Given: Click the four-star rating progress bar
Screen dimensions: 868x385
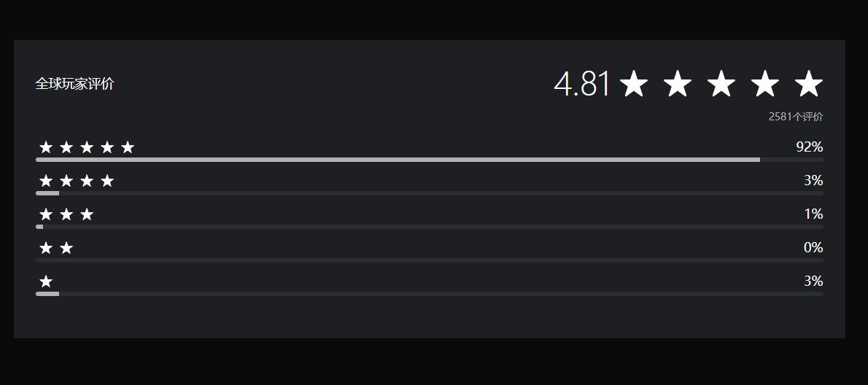Looking at the screenshot, I should pos(429,193).
